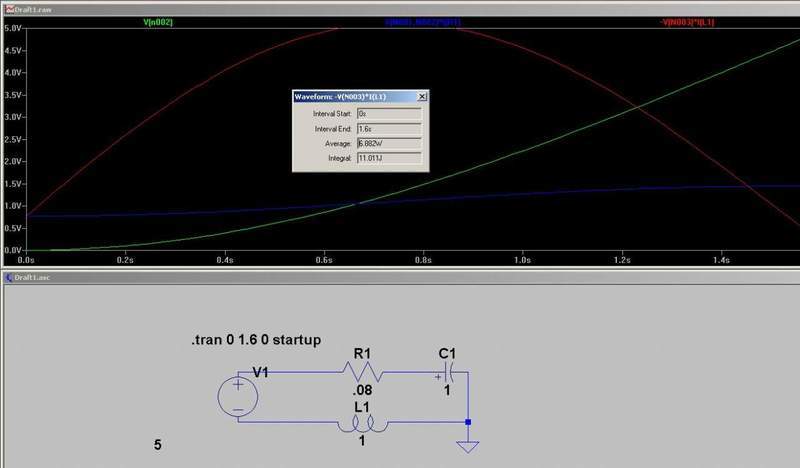Click the R1 label in schematic

pyautogui.click(x=362, y=353)
